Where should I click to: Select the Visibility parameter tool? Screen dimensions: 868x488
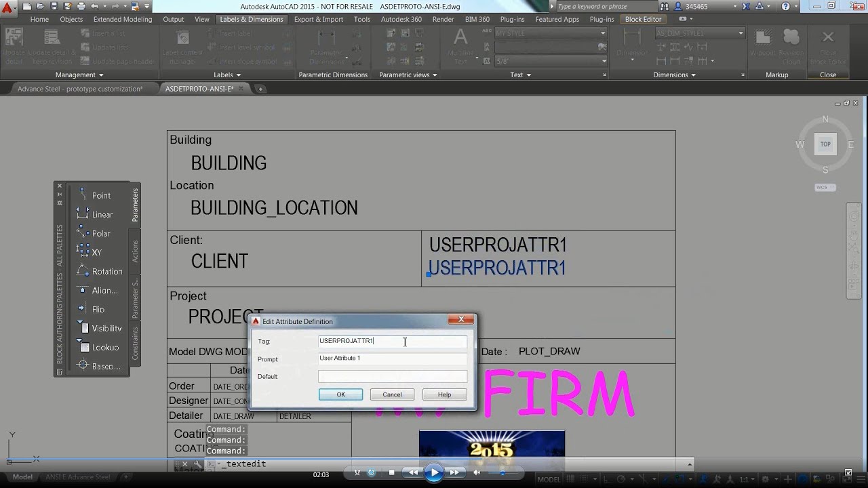(99, 328)
